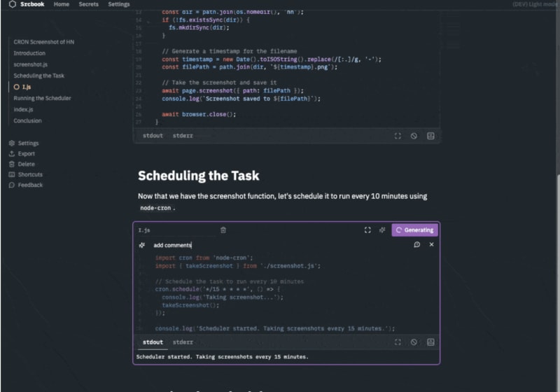Select stdout tab in the upper cell
This screenshot has width=560, height=392.
pos(153,136)
